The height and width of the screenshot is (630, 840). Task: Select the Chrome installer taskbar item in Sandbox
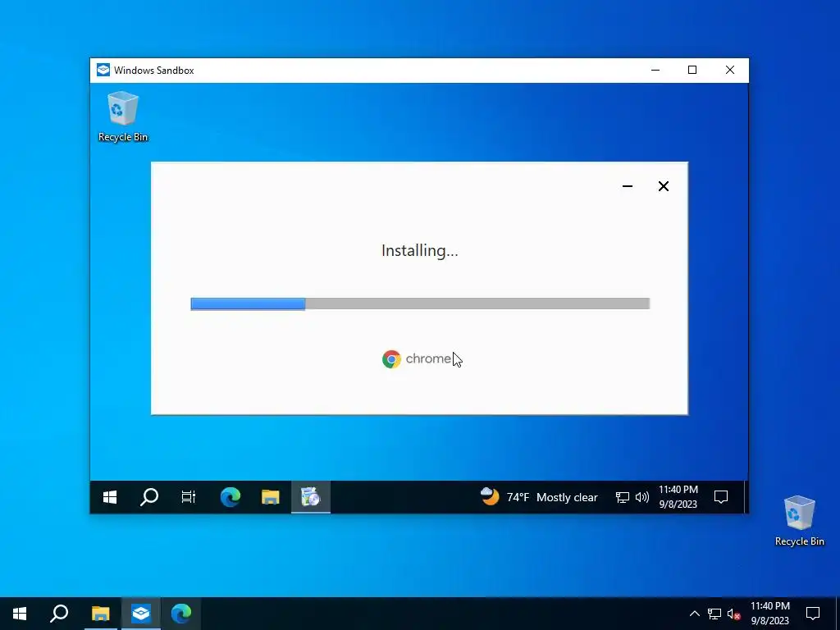(x=311, y=497)
